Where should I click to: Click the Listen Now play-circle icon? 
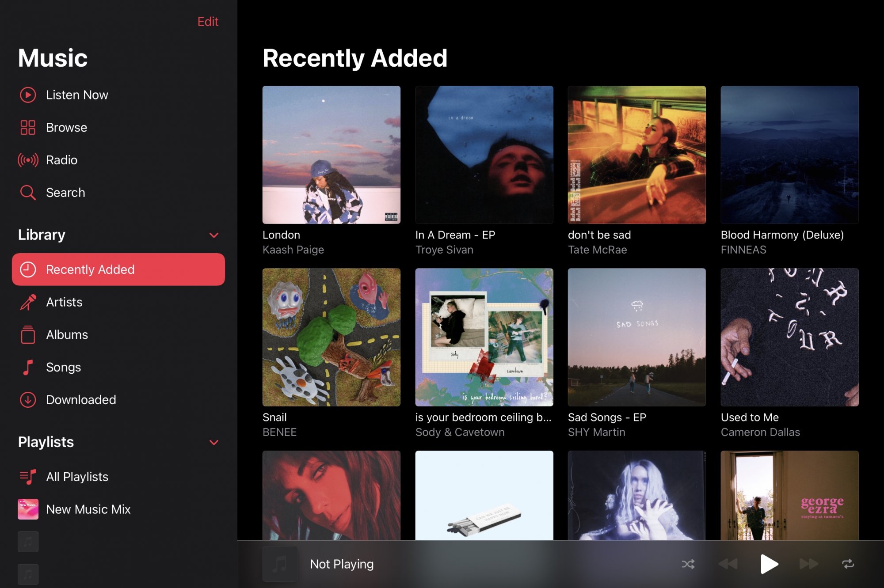point(28,95)
